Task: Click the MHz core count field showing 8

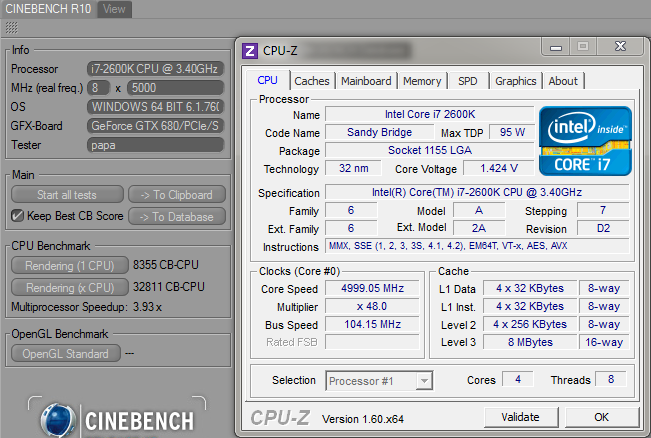Action: (x=98, y=88)
